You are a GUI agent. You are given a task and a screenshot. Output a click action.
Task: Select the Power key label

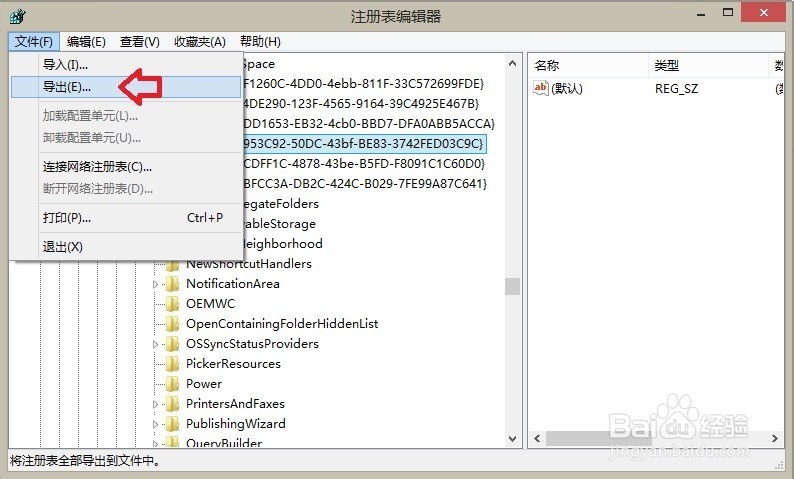coord(204,384)
